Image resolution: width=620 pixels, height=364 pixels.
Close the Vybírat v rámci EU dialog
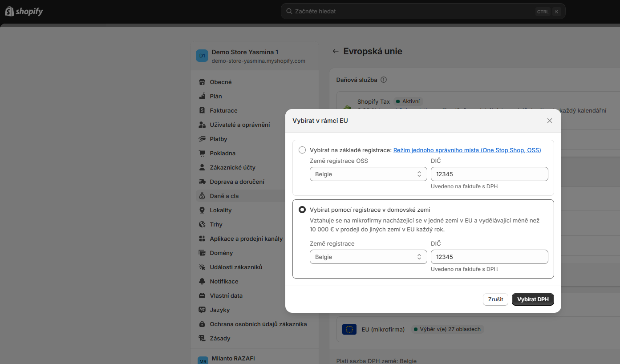tap(549, 121)
